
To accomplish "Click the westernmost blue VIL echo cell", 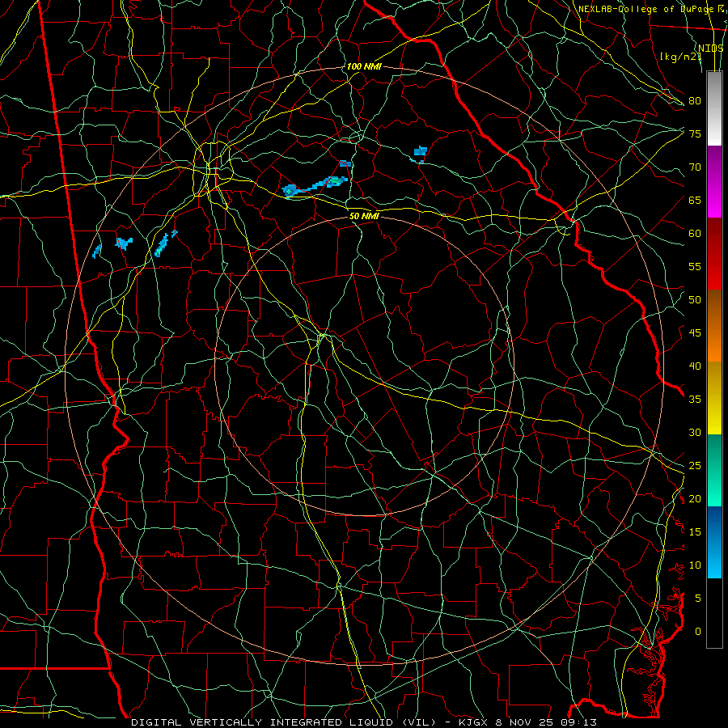I will tap(96, 251).
